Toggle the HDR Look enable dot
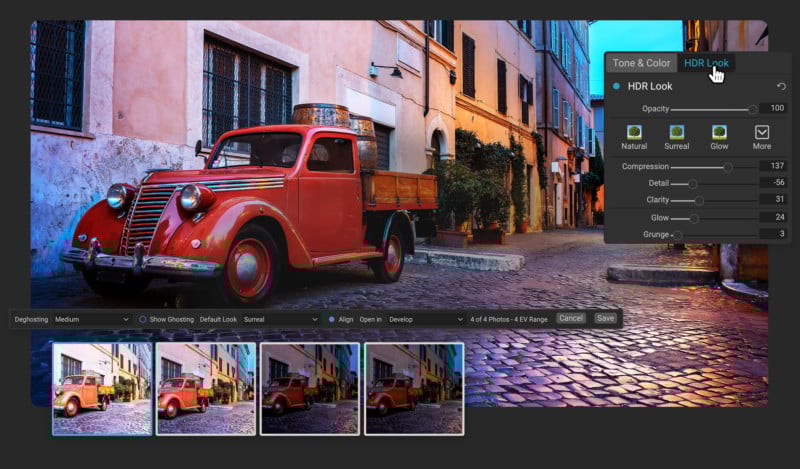 click(x=616, y=87)
